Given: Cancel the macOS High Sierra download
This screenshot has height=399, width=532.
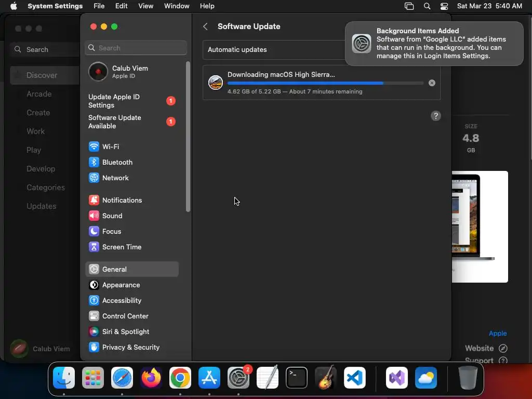Looking at the screenshot, I should click(x=432, y=83).
